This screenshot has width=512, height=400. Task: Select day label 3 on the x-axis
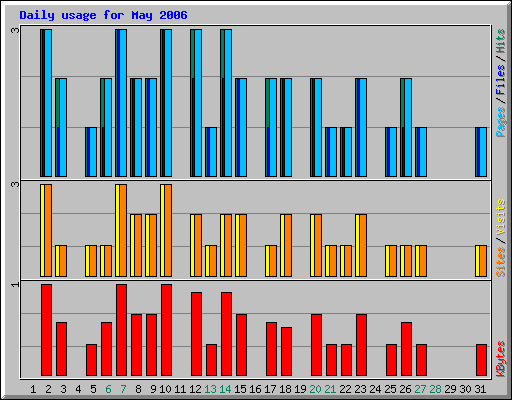point(63,389)
